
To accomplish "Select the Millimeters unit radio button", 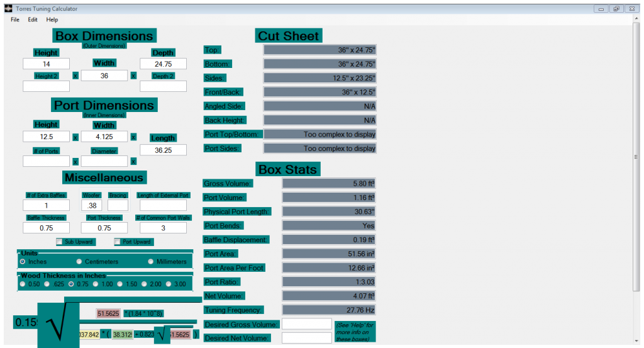I will [x=151, y=261].
